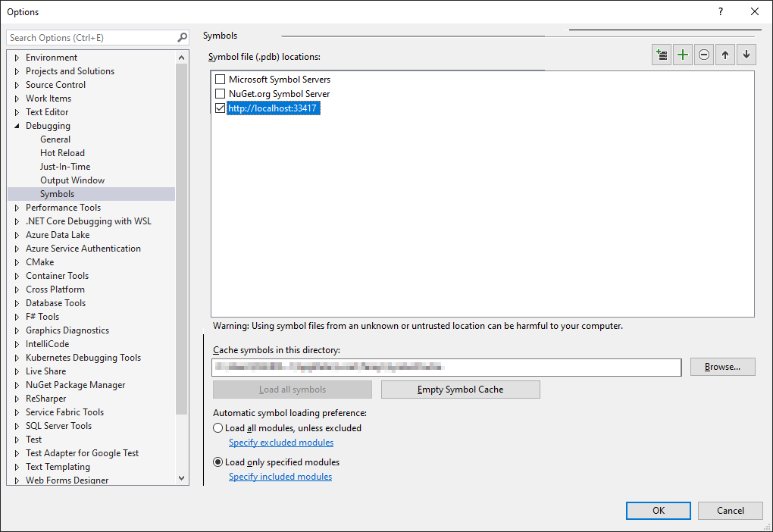
Task: Open the Specify excluded modules link
Action: tap(281, 443)
